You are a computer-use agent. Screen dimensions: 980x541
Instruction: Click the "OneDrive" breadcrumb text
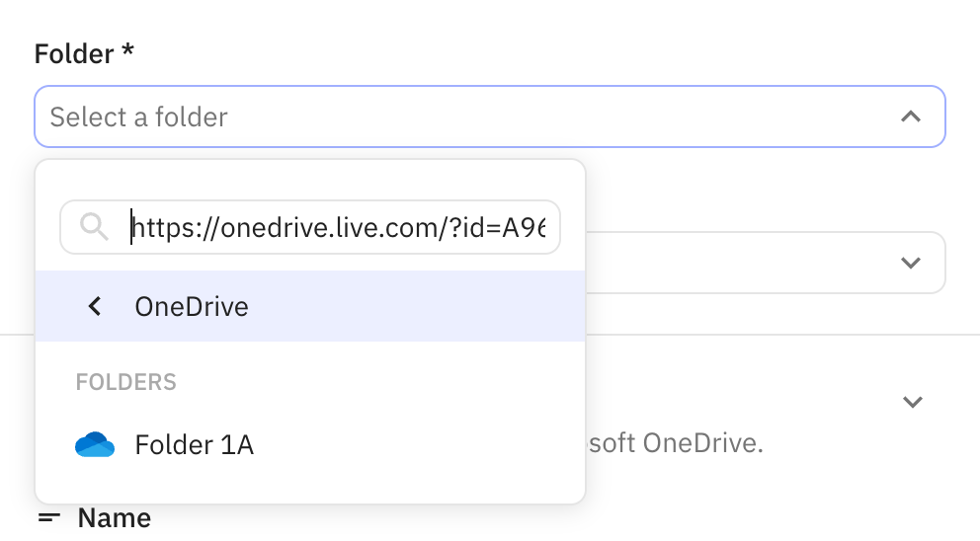pyautogui.click(x=192, y=307)
